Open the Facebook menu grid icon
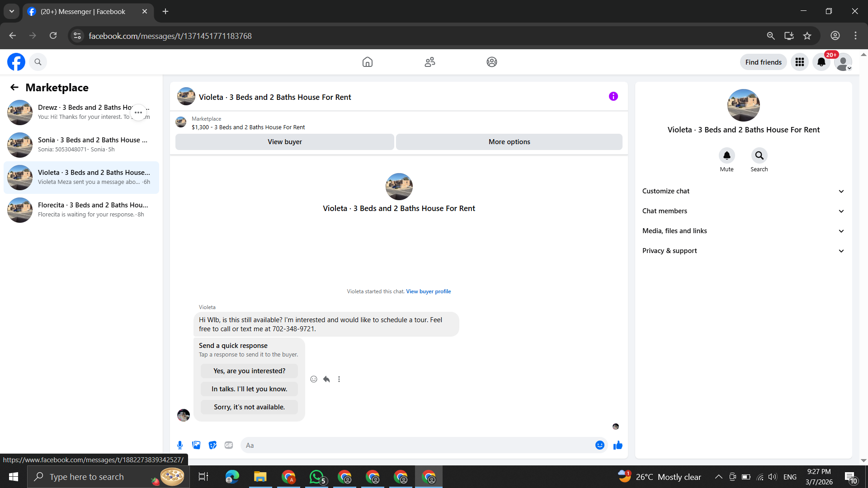Viewport: 868px width, 488px height. tap(800, 62)
